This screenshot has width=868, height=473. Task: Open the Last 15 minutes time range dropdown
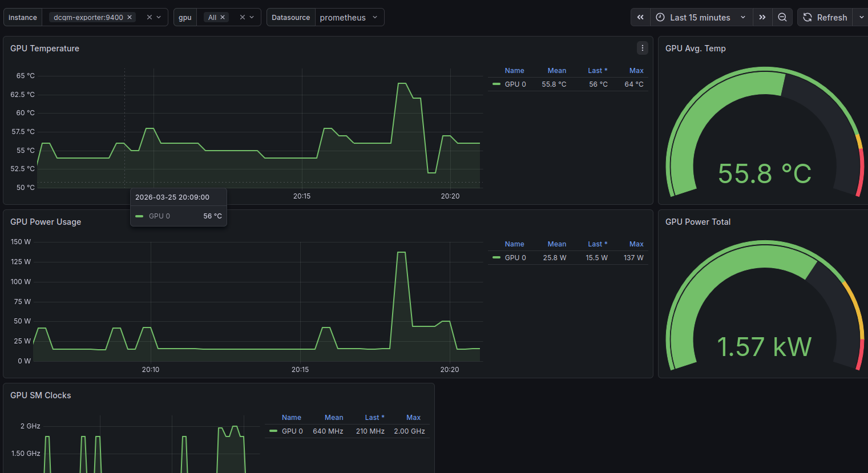[701, 17]
